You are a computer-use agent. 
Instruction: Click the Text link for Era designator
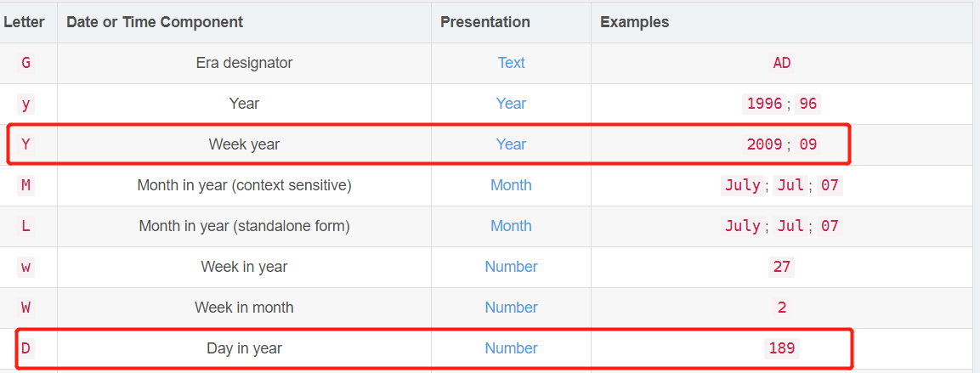pos(511,63)
